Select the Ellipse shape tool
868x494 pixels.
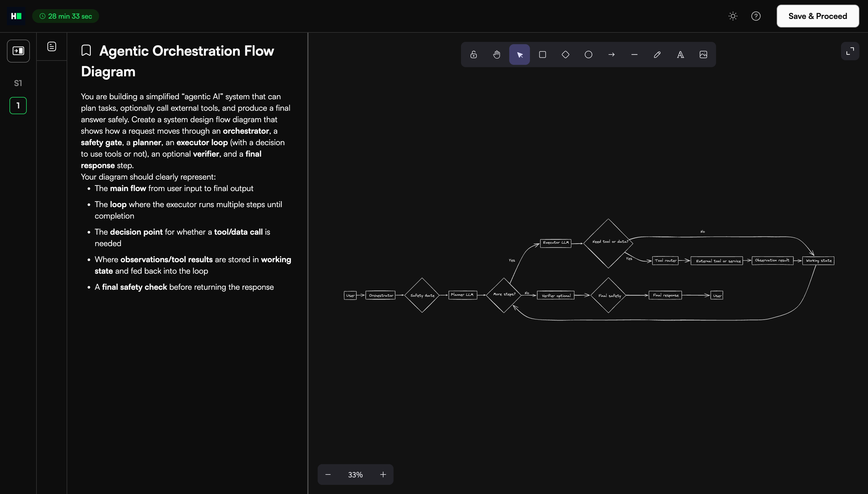pyautogui.click(x=588, y=55)
